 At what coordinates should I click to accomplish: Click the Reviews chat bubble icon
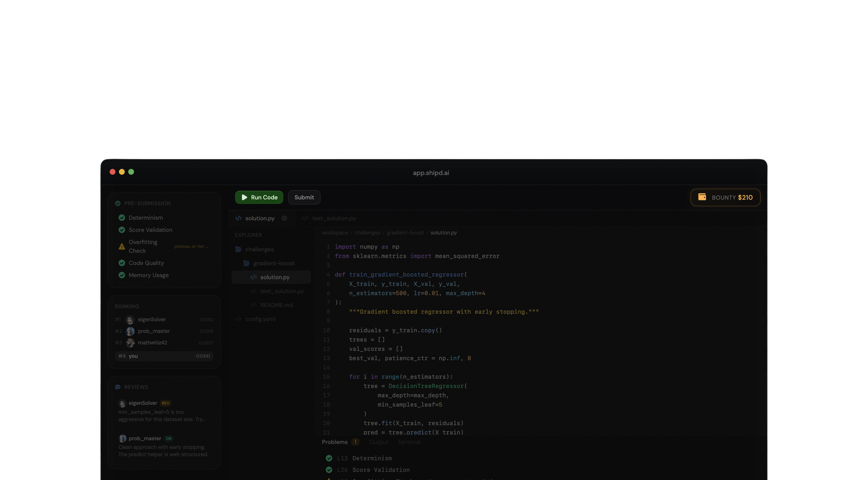pos(117,387)
